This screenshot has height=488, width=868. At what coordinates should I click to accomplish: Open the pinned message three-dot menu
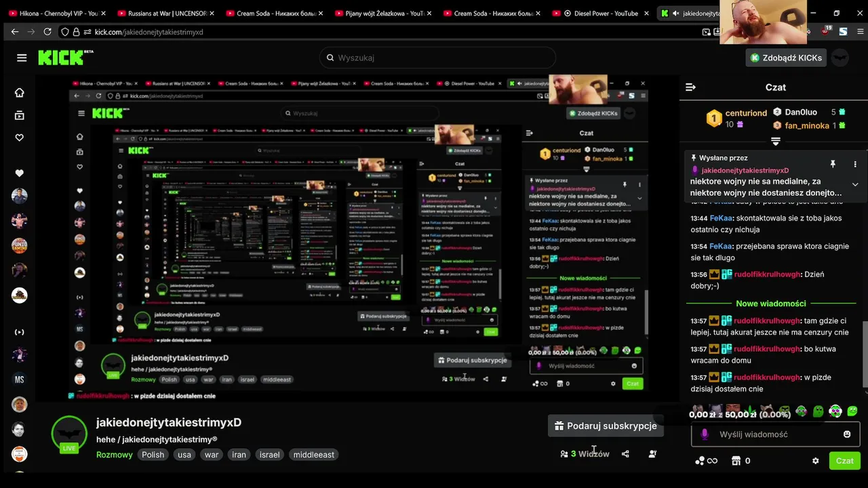pos(854,164)
